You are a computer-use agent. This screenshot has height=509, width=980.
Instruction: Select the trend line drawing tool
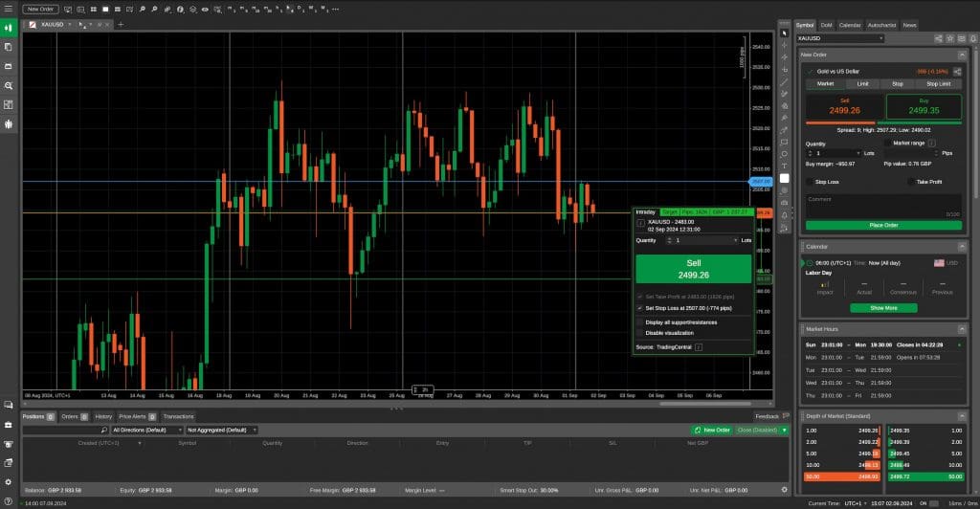pyautogui.click(x=785, y=82)
